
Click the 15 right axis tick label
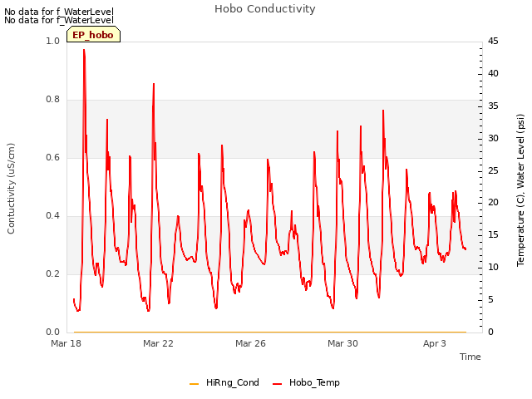493,234
